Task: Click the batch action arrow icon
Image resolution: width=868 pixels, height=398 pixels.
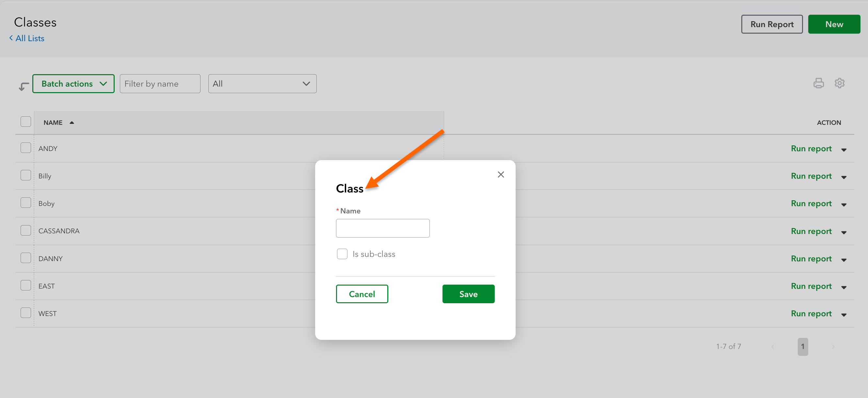Action: pos(24,87)
